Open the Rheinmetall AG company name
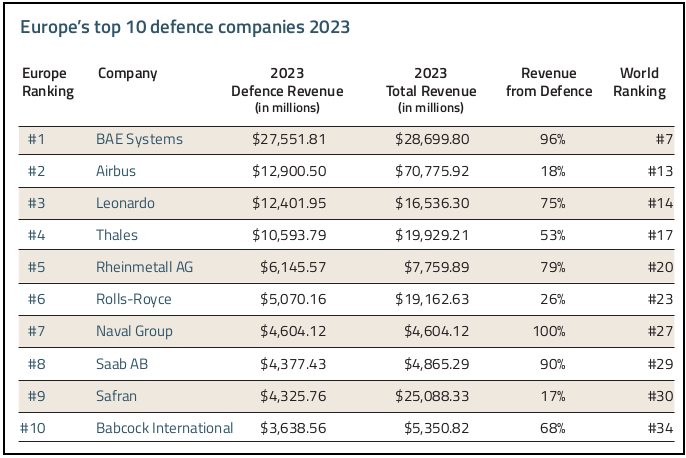686x458 pixels. point(144,267)
